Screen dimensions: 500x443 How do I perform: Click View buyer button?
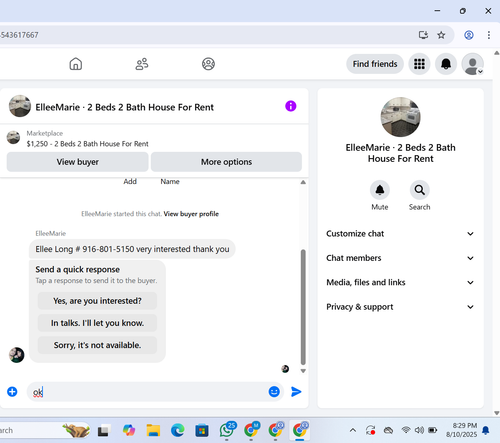coord(77,162)
